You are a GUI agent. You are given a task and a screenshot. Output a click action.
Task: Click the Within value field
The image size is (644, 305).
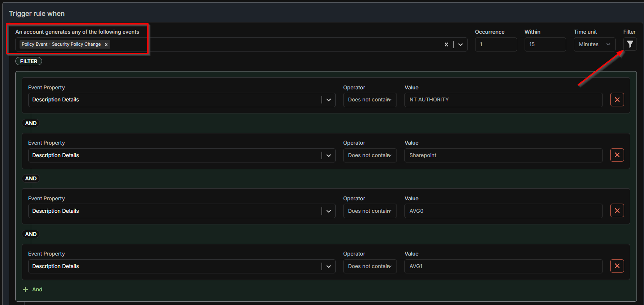point(545,44)
